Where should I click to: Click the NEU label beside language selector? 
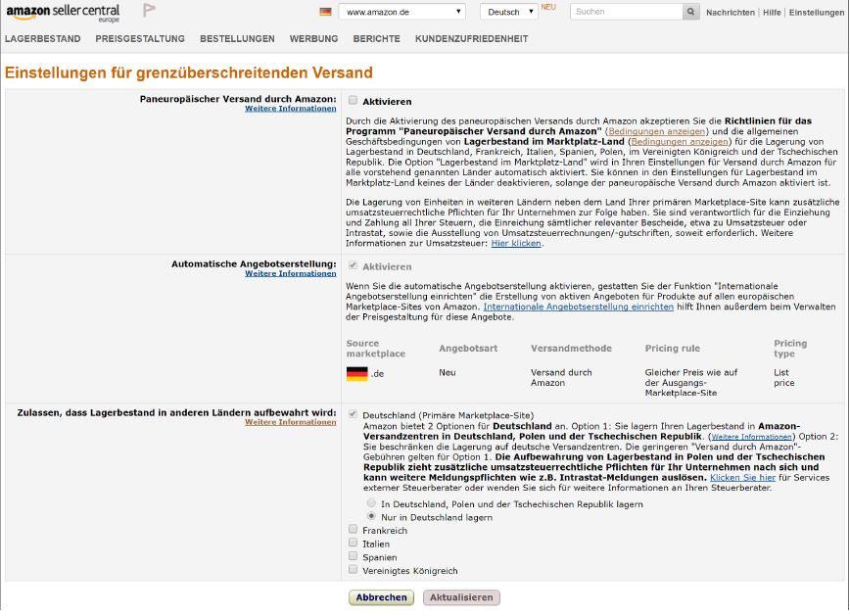click(548, 7)
